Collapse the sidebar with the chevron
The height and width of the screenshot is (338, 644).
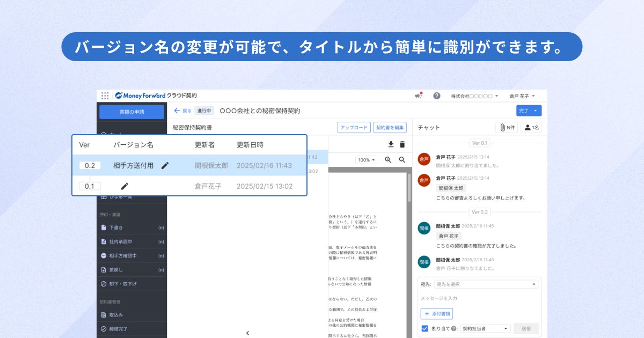click(247, 333)
